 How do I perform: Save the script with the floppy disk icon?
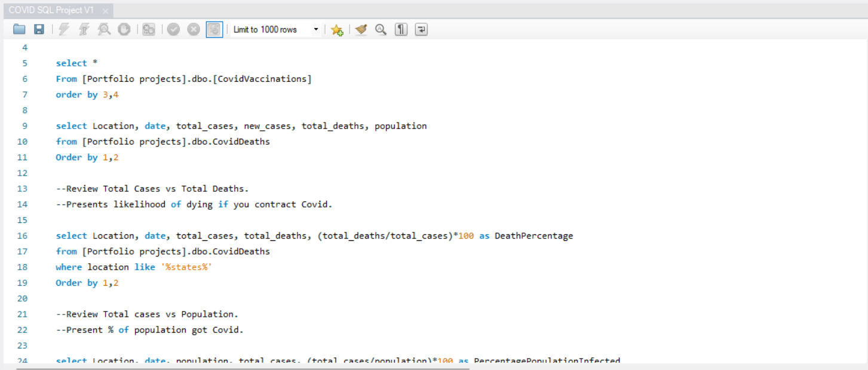point(39,29)
